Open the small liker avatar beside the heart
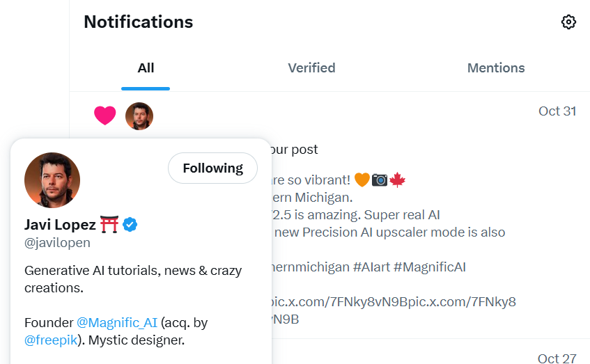Viewport: 590px width, 364px height. pyautogui.click(x=139, y=116)
